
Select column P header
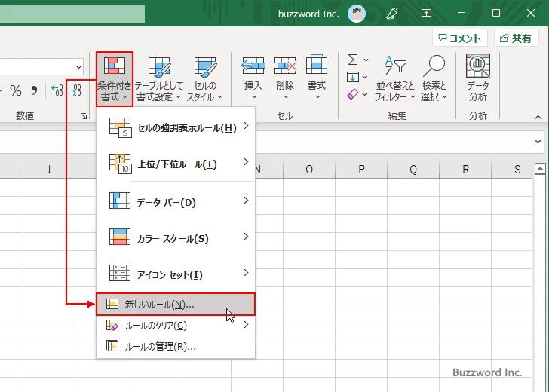pos(361,170)
